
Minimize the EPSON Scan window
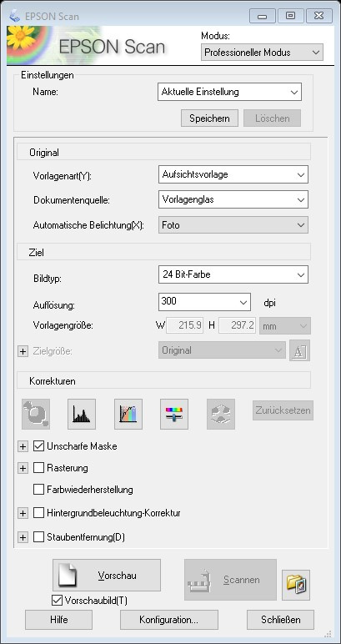263,16
